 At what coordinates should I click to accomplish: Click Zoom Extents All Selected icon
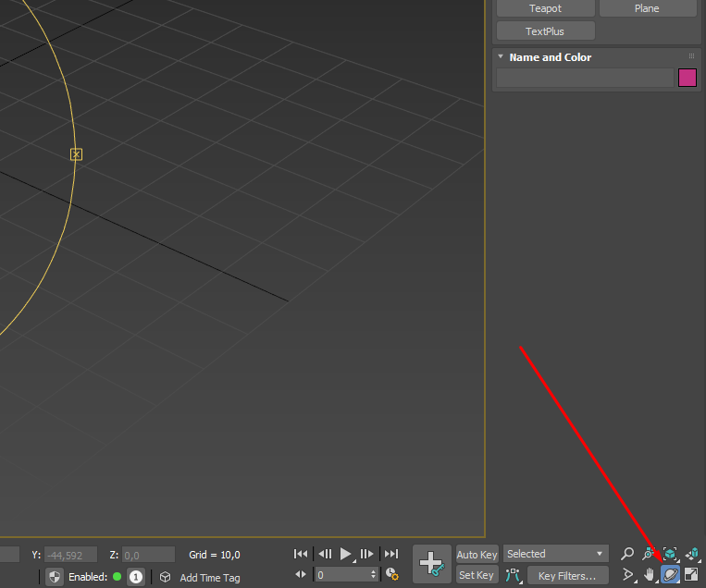[691, 554]
